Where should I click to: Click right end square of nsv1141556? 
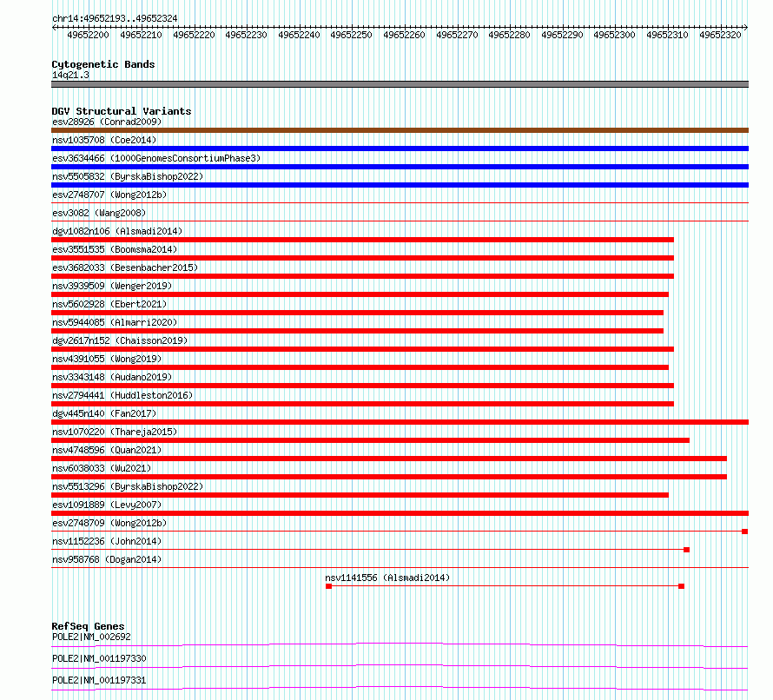coord(681,586)
